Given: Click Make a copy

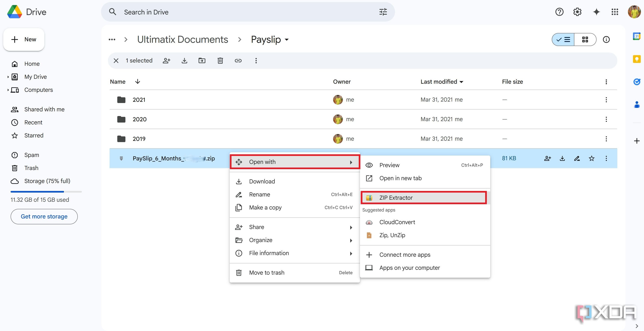Looking at the screenshot, I should 294,207.
